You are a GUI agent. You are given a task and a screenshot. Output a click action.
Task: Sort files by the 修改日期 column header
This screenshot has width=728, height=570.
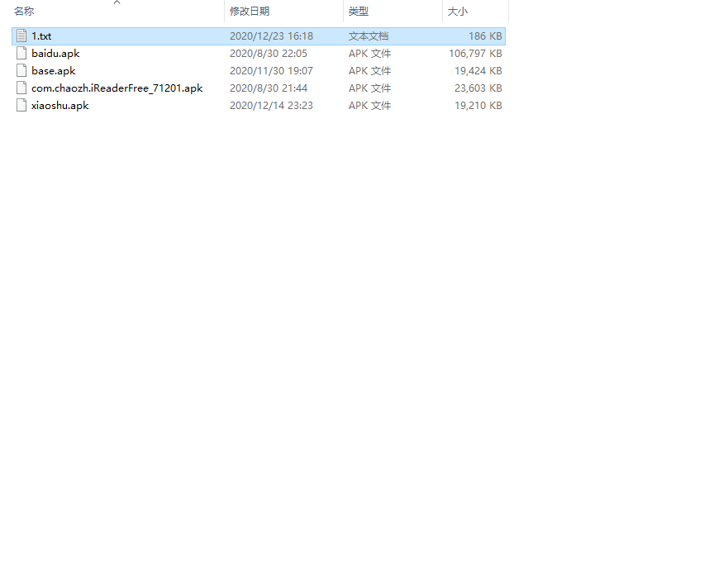tap(250, 11)
